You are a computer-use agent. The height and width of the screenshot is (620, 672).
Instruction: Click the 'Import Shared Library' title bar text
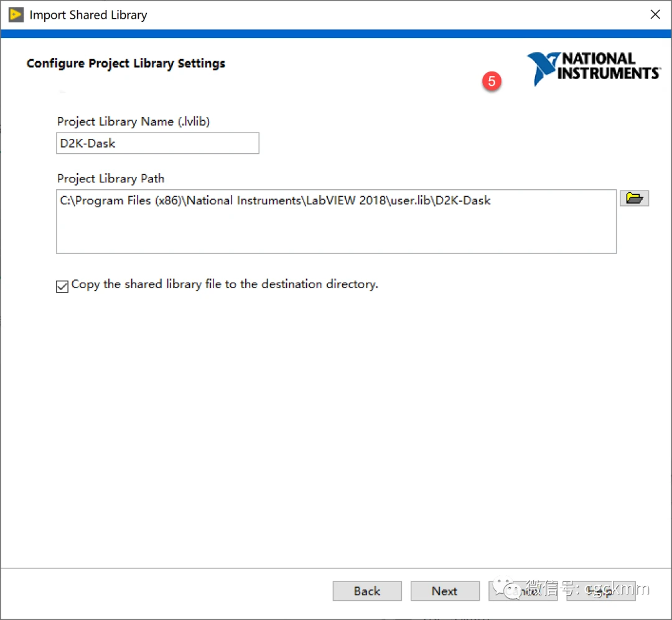(88, 15)
